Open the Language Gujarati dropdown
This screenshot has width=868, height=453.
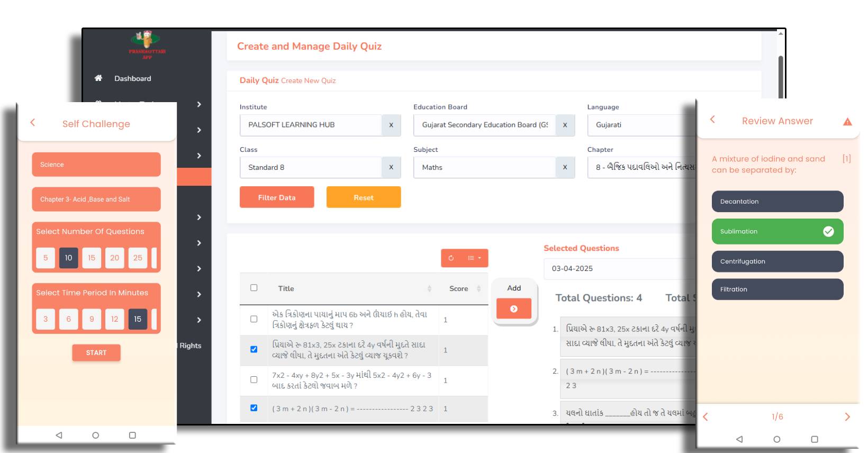point(640,125)
